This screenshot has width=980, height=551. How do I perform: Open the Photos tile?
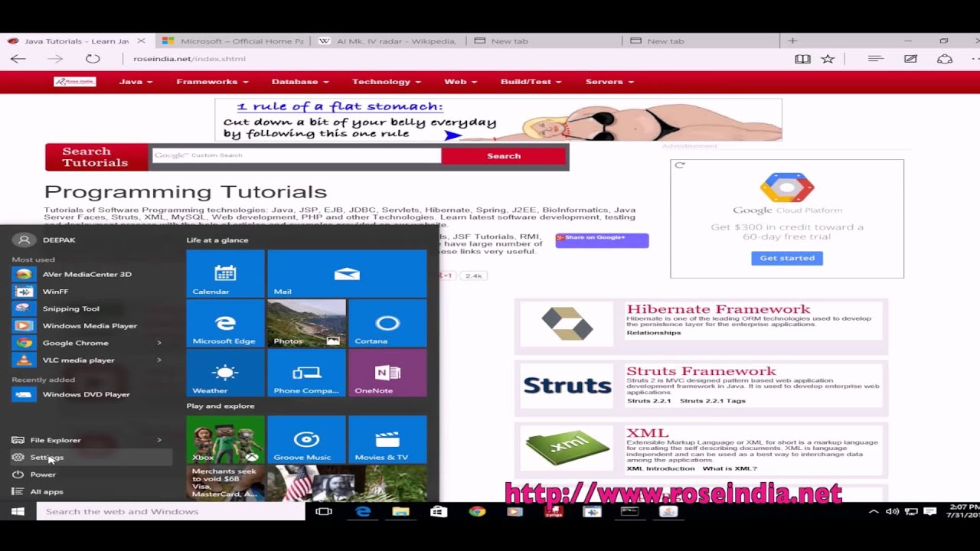306,324
